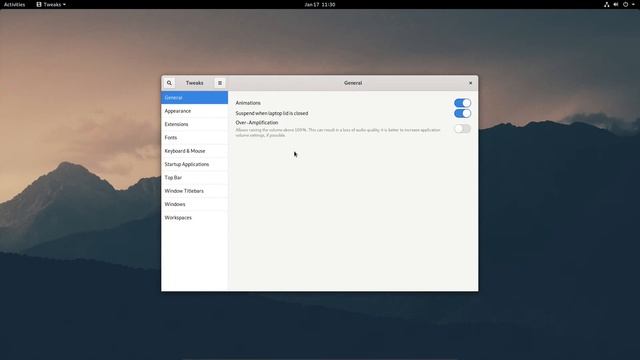Toggle the Animations switch
The width and height of the screenshot is (640, 360).
[x=462, y=103]
